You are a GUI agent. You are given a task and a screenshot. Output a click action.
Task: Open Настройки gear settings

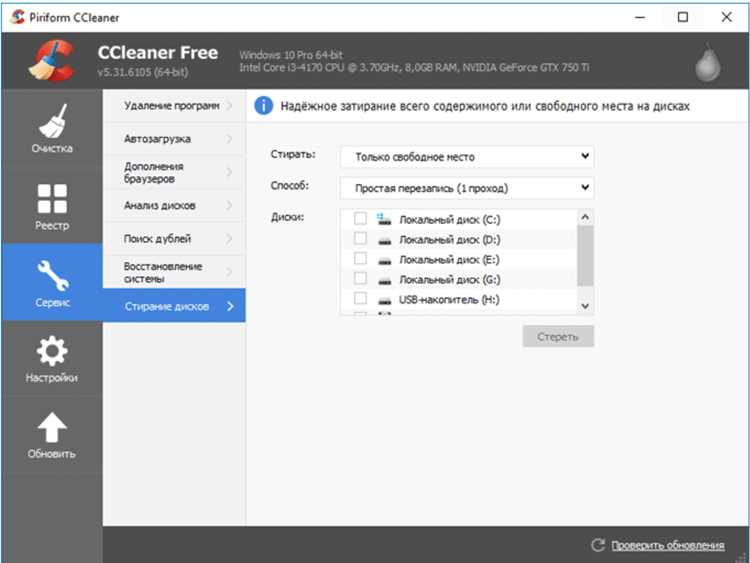[52, 359]
